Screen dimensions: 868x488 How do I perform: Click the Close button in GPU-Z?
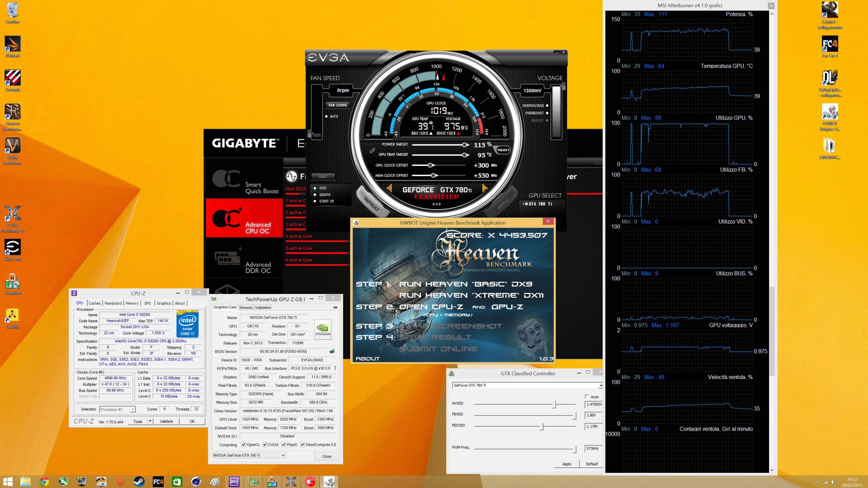coord(326,456)
